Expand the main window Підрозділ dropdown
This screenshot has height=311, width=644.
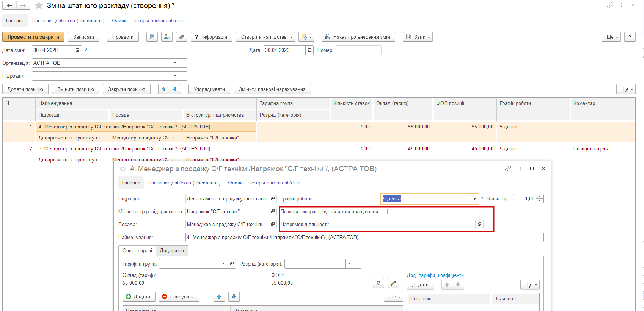tap(175, 76)
